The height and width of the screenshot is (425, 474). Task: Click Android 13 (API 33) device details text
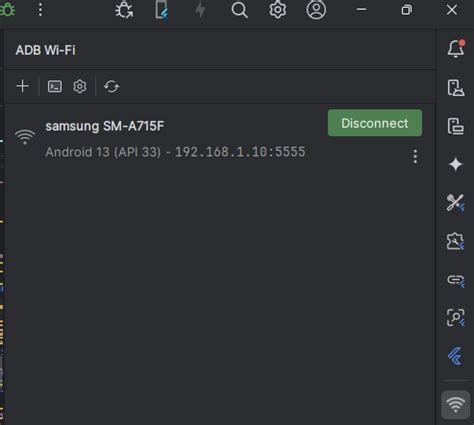(x=175, y=152)
